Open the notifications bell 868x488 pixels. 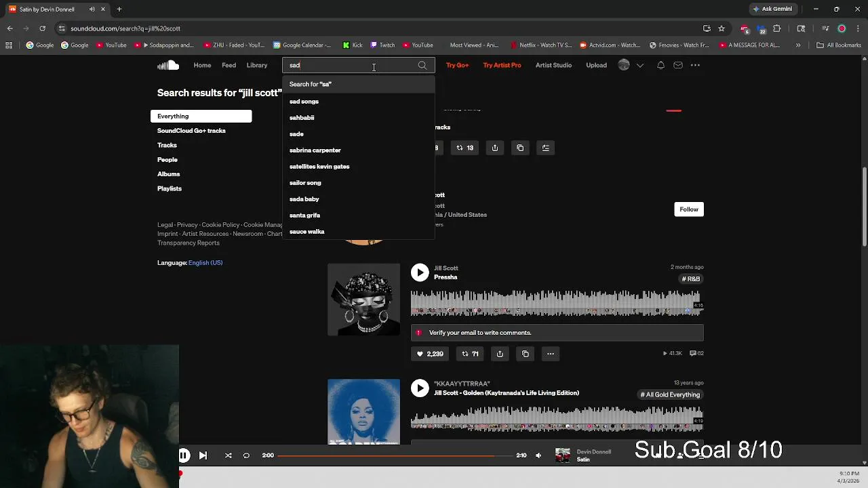point(660,65)
